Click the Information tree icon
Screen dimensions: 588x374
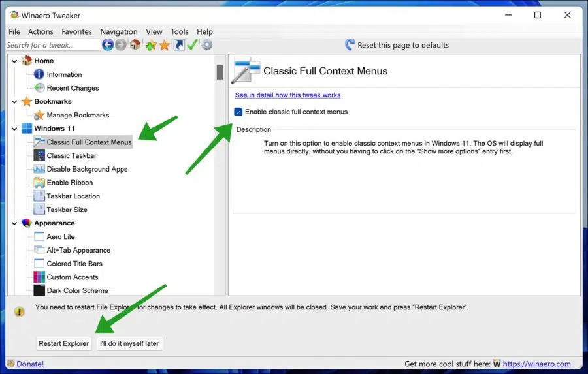39,74
